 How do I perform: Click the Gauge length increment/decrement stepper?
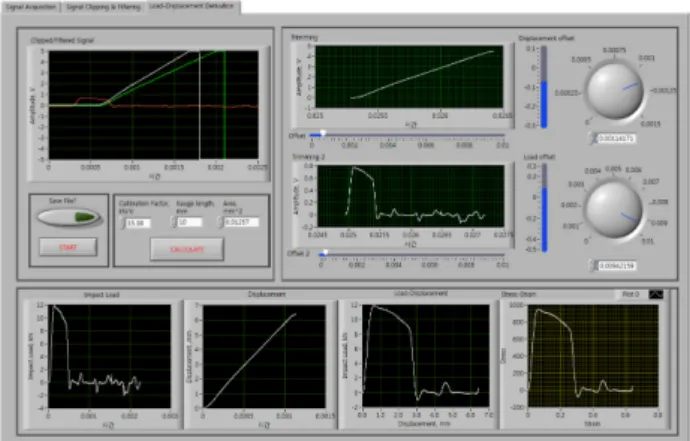coord(173,223)
